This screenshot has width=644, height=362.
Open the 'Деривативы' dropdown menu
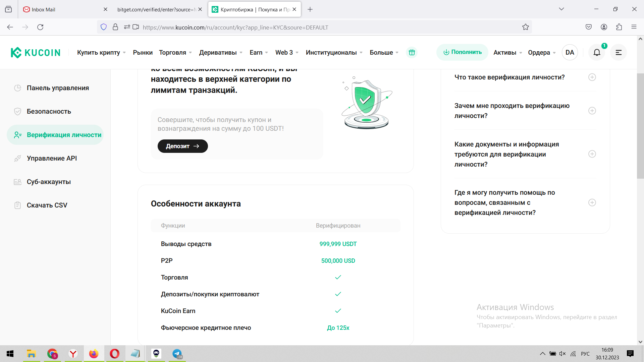coord(220,53)
